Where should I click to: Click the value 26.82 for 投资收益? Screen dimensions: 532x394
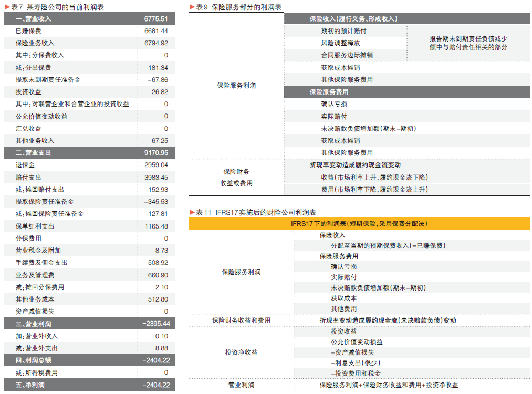[160, 92]
